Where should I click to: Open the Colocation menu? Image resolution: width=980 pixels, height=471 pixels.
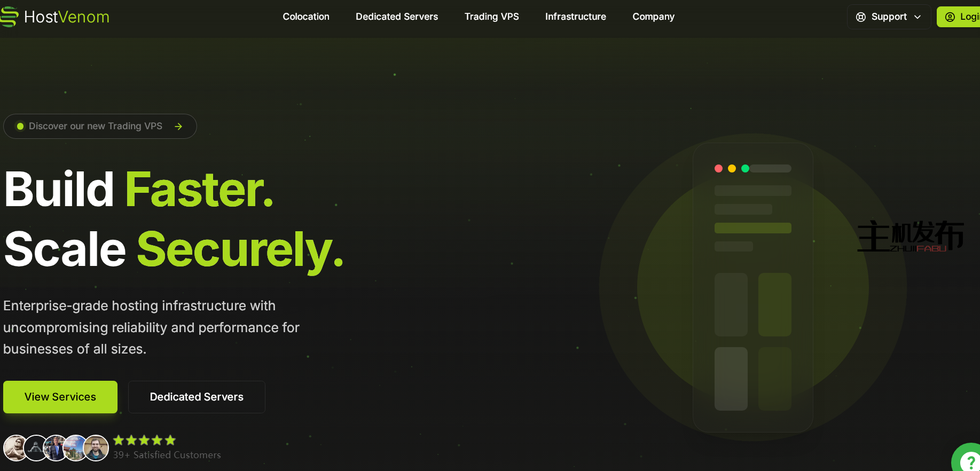tap(305, 17)
